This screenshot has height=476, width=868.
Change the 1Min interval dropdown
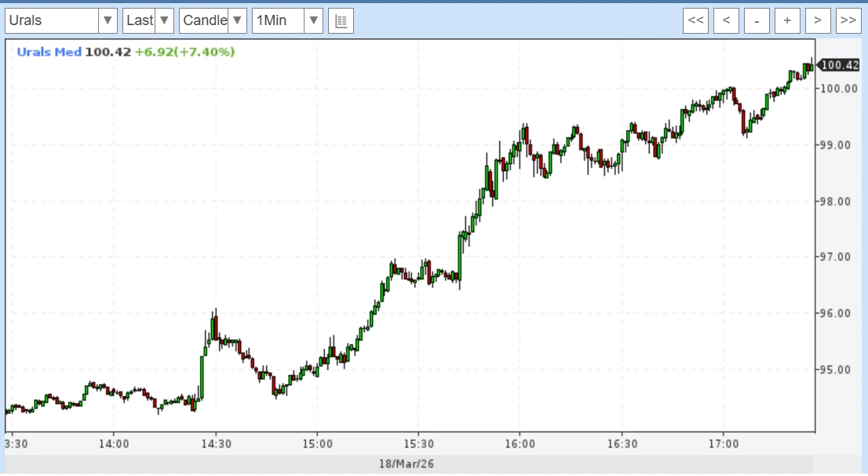pyautogui.click(x=286, y=20)
